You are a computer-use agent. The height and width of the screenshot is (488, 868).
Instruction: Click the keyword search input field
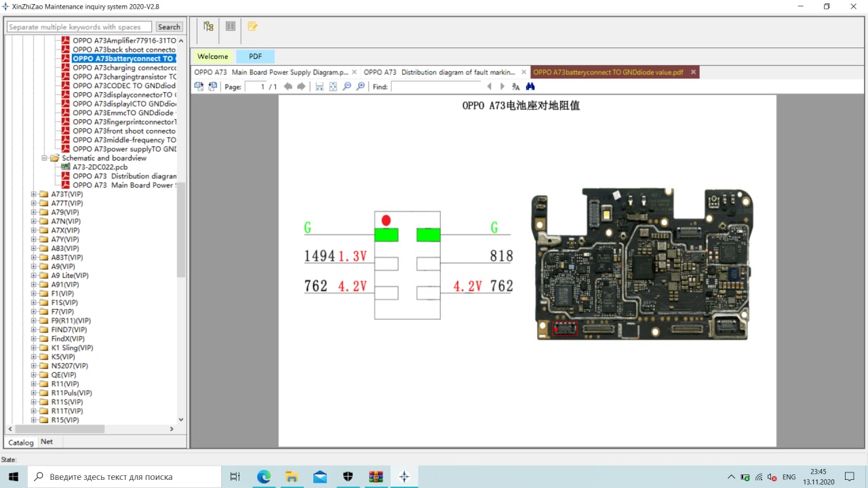[79, 27]
